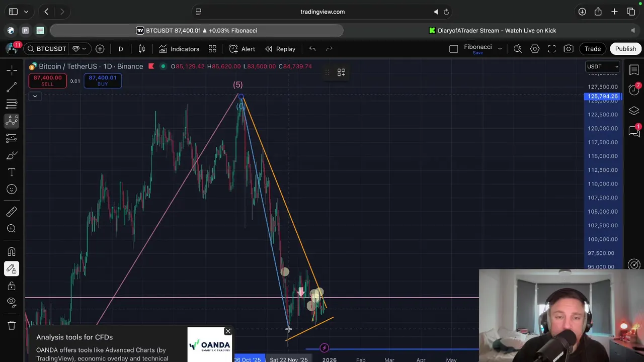
Task: Click the red SELL 87,400.00 button
Action: pyautogui.click(x=47, y=80)
